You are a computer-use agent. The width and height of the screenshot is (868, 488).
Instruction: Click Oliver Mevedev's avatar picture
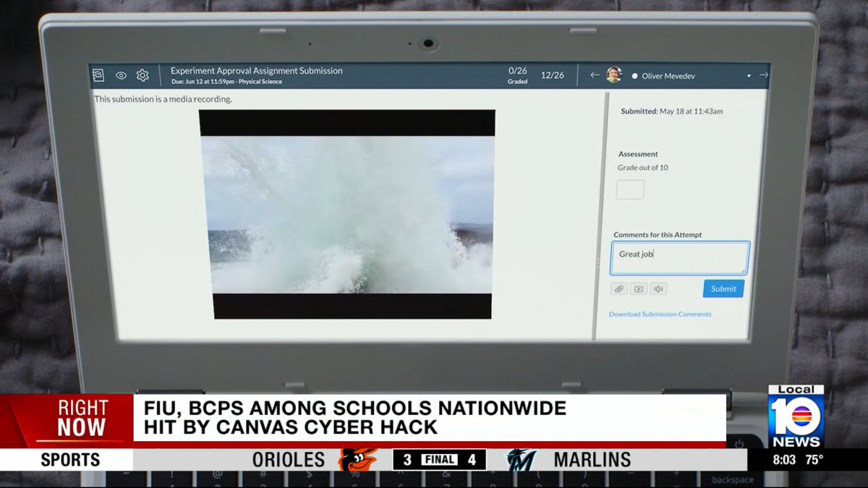(x=614, y=75)
